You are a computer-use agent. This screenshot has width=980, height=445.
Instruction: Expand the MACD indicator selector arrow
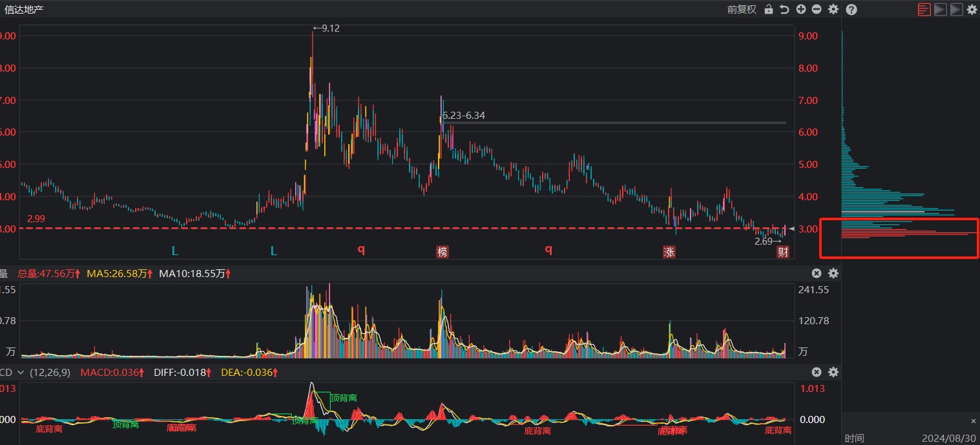[20, 373]
